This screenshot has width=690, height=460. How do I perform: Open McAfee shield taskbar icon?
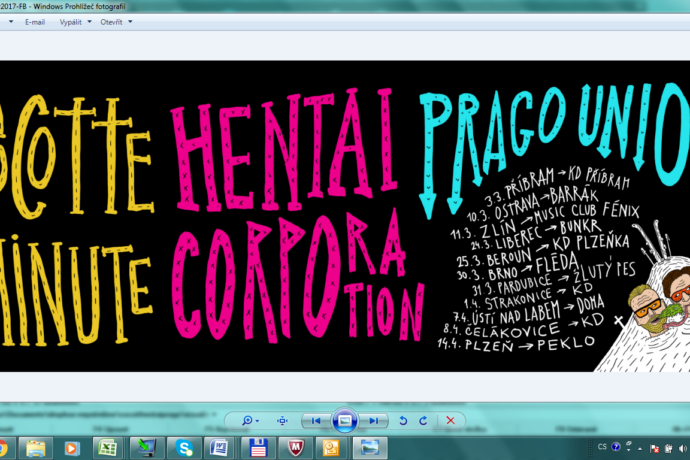[x=296, y=449]
